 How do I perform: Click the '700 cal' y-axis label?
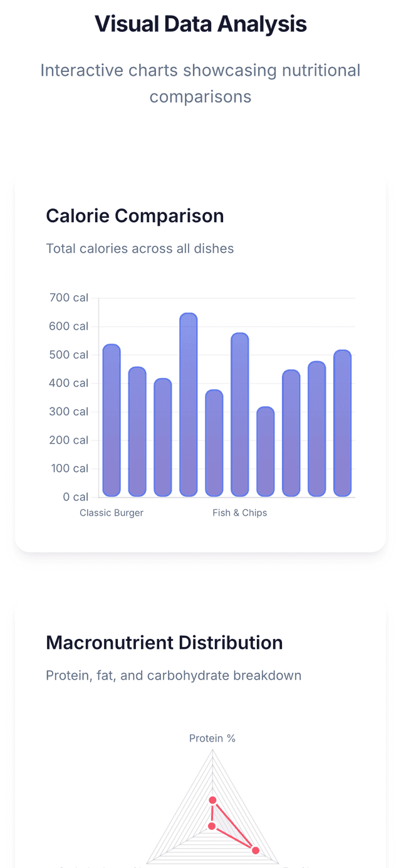(69, 298)
